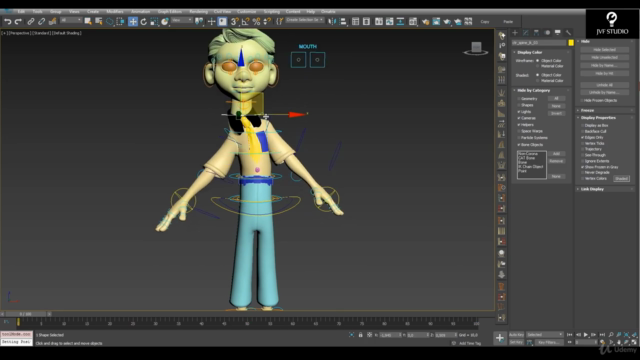Image resolution: width=640 pixels, height=360 pixels.
Task: Activate the Select and Scale tool
Action: (154, 22)
